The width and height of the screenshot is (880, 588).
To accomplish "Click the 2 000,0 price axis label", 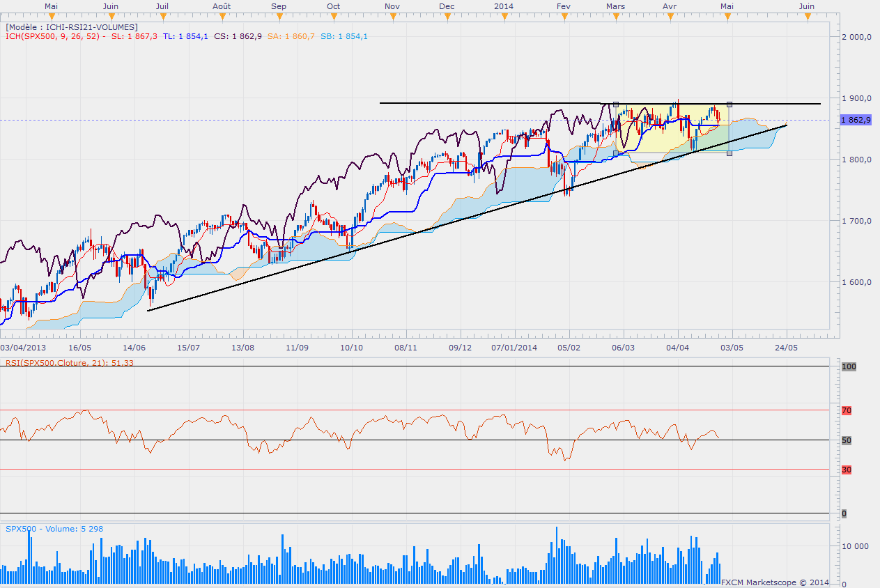I will coord(856,37).
